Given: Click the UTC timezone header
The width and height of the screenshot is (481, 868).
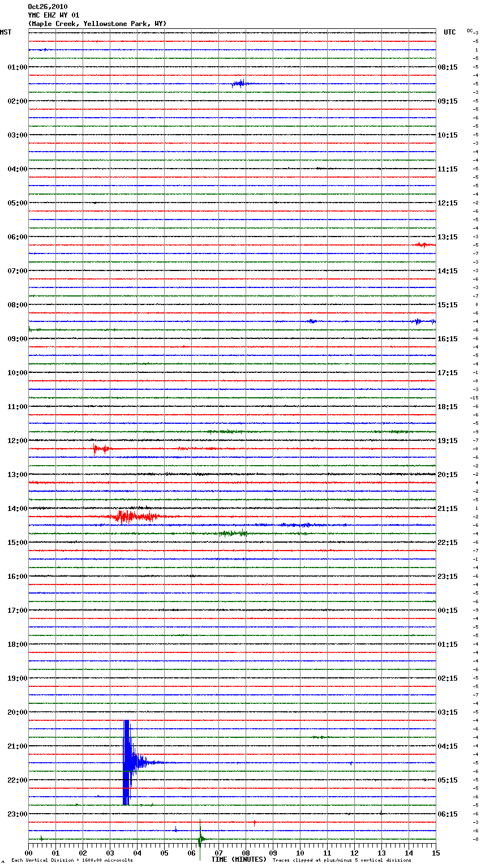Looking at the screenshot, I should pyautogui.click(x=449, y=32).
